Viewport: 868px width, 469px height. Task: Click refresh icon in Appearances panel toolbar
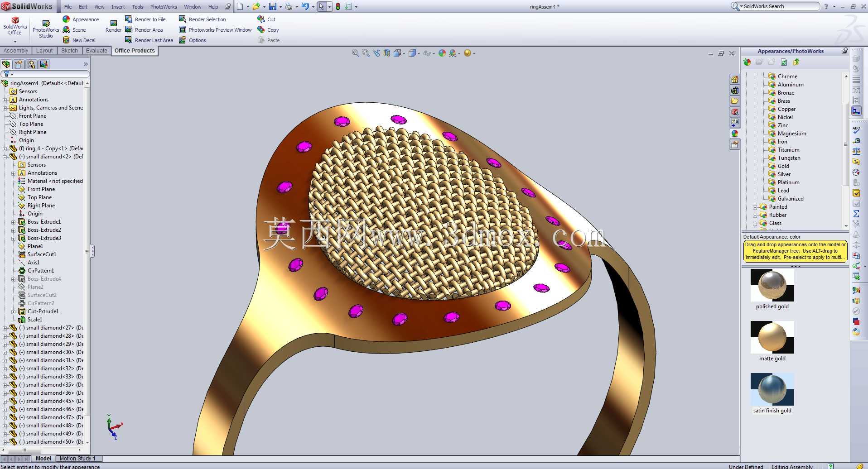[x=784, y=62]
